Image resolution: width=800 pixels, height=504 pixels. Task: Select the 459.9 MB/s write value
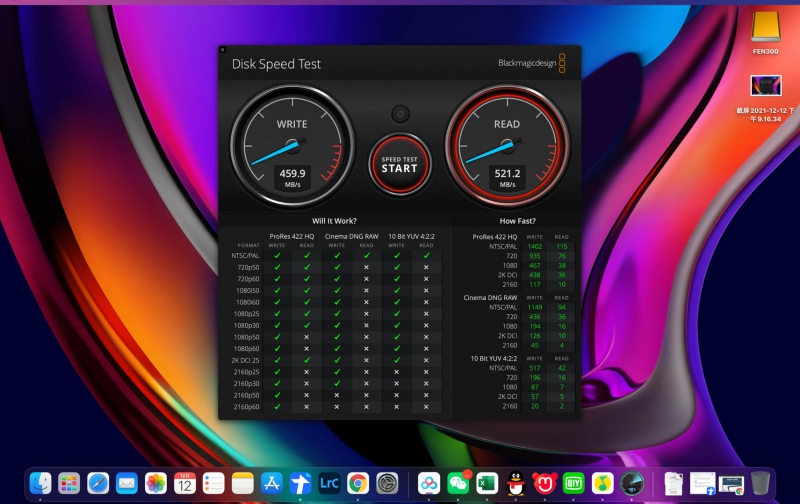[x=292, y=178]
